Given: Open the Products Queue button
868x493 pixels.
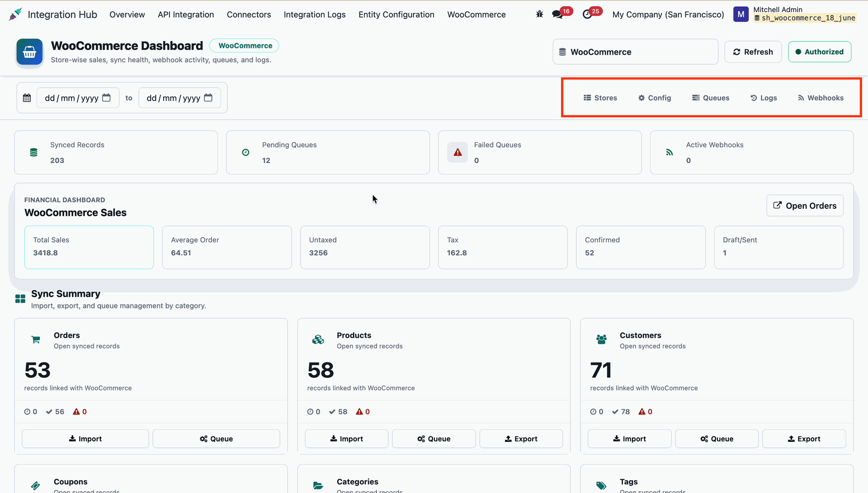Looking at the screenshot, I should [434, 439].
